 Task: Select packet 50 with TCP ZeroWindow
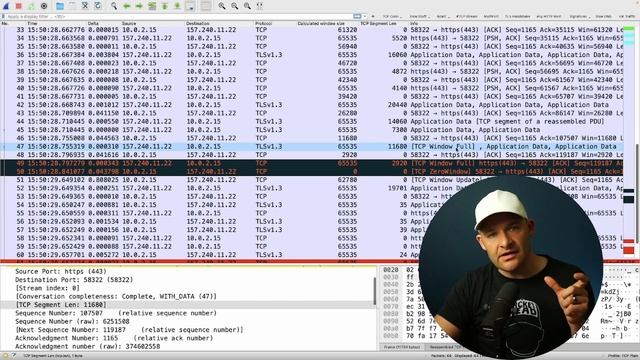[312, 171]
